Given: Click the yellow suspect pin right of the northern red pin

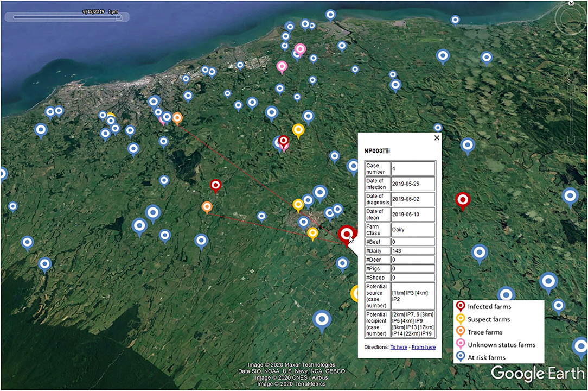Looking at the screenshot, I should click(x=298, y=131).
